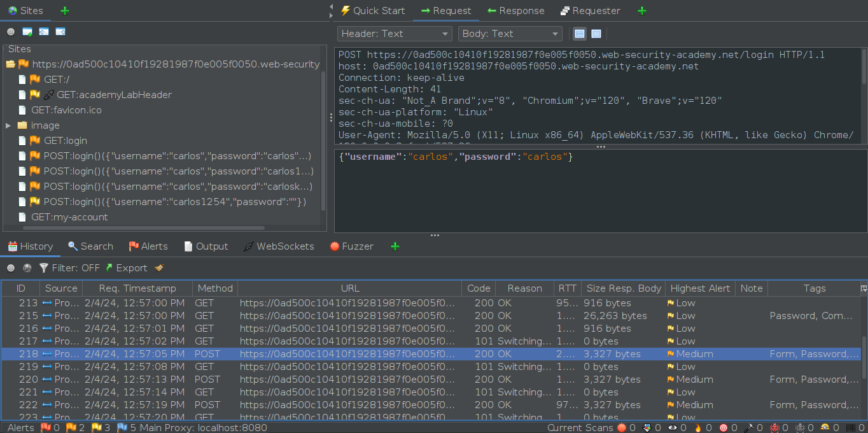Click the broom icon to clear history
868x433 pixels.
(x=159, y=268)
